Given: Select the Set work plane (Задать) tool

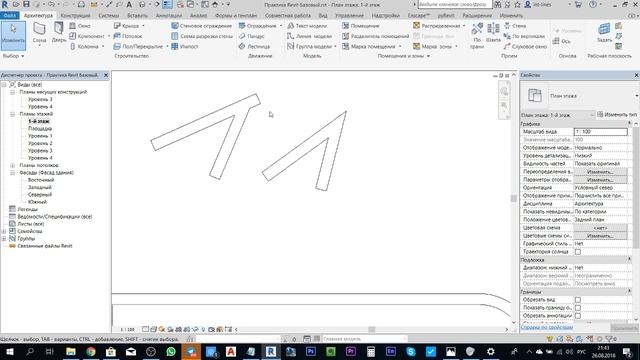Looking at the screenshot, I should point(604,33).
